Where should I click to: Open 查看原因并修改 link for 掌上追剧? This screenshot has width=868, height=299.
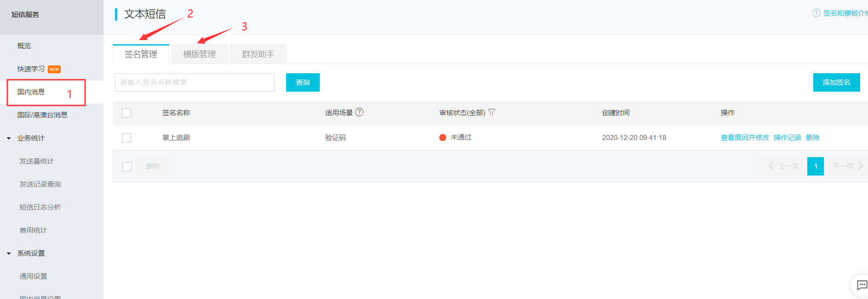point(744,138)
